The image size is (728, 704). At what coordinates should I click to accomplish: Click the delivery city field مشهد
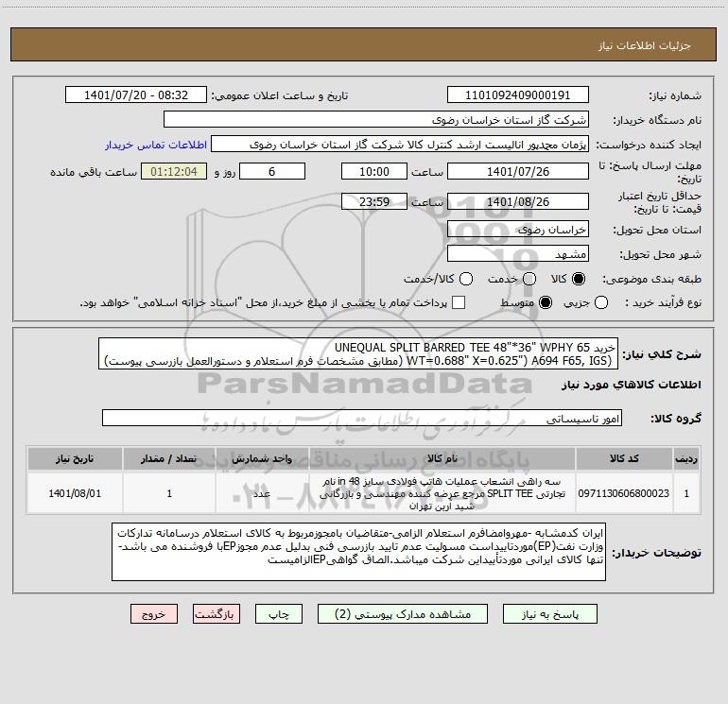[x=518, y=254]
